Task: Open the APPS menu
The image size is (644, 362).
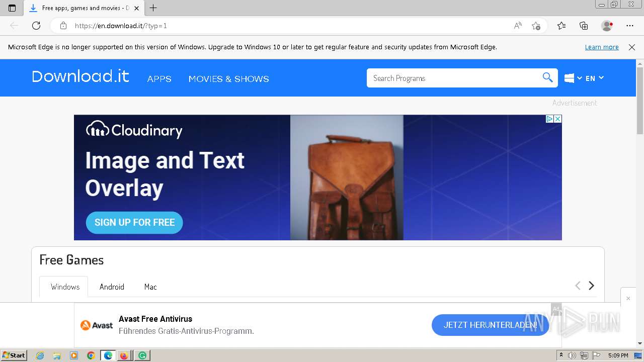Action: tap(159, 79)
